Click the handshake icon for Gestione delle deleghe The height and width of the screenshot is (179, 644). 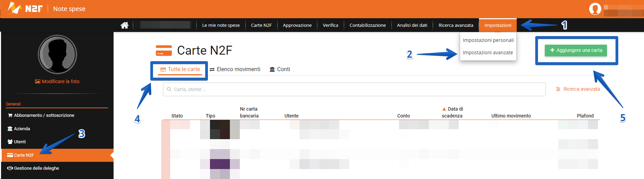click(x=10, y=168)
